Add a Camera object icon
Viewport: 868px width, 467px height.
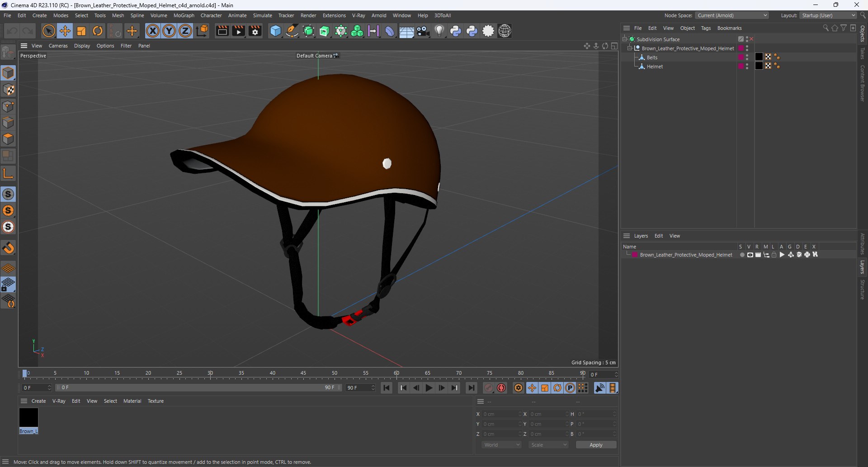coord(423,31)
